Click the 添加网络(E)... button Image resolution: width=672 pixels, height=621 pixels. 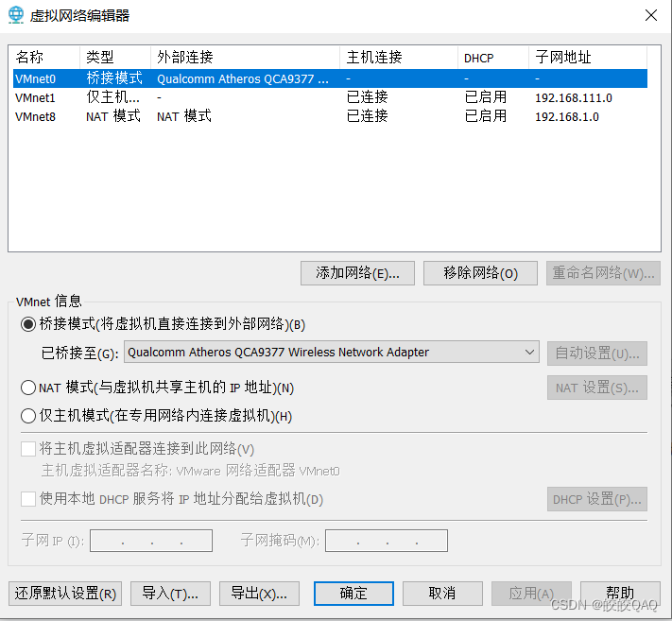pos(357,273)
